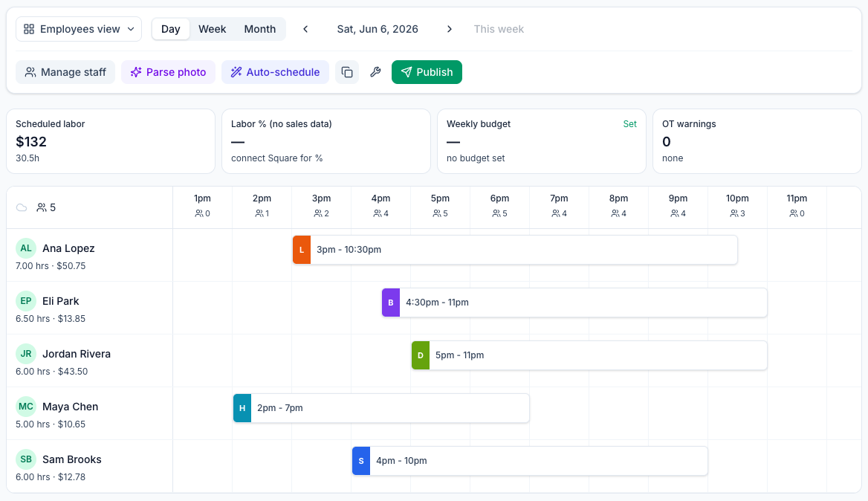This screenshot has width=868, height=501.
Task: Click the Scheduled labor $132 value
Action: coord(31,142)
